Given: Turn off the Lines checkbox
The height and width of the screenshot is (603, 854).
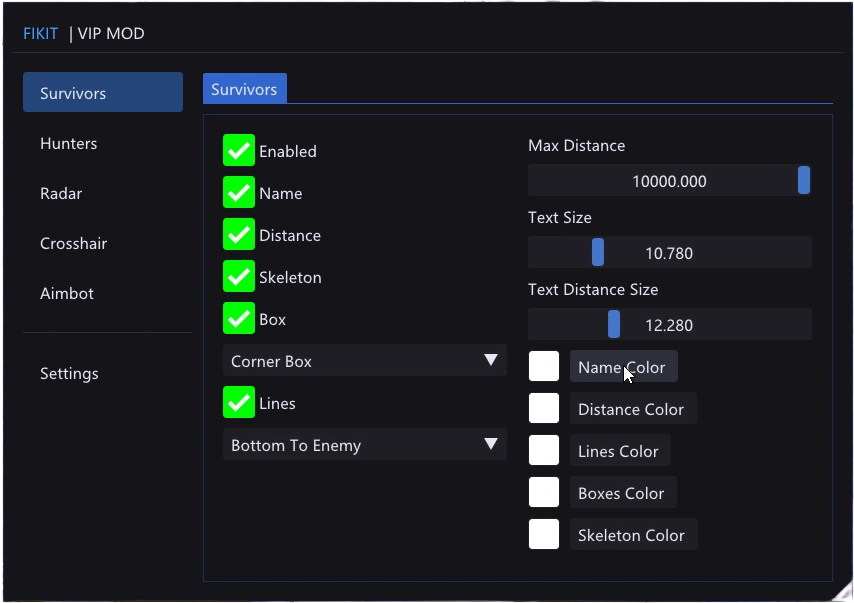Looking at the screenshot, I should (x=239, y=402).
